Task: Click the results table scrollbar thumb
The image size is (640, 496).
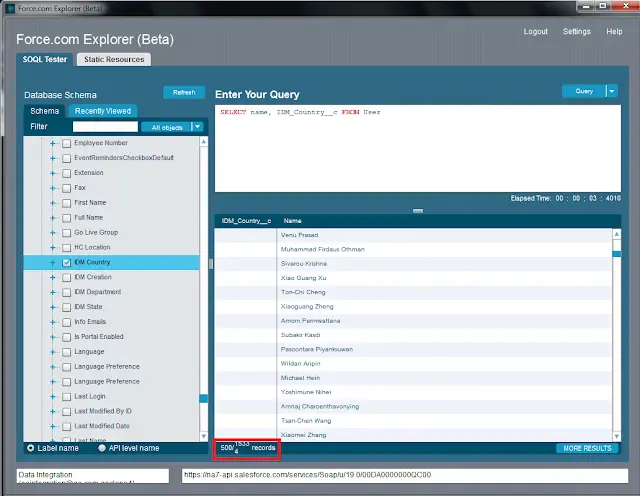Action: (617, 254)
